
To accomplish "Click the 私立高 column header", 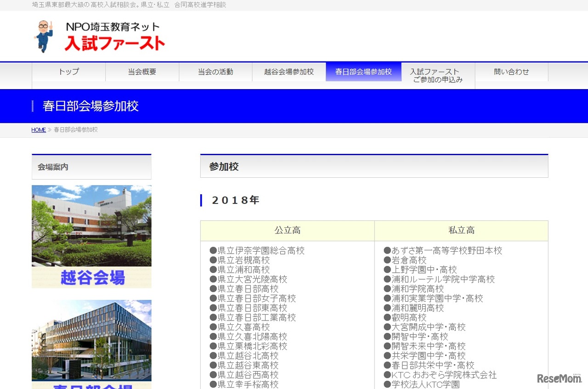I will pos(461,231).
